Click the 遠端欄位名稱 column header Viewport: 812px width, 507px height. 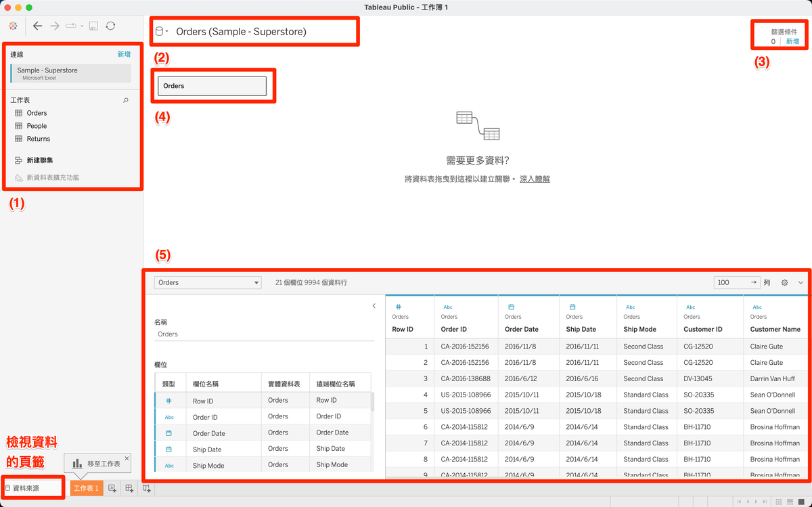click(x=336, y=384)
